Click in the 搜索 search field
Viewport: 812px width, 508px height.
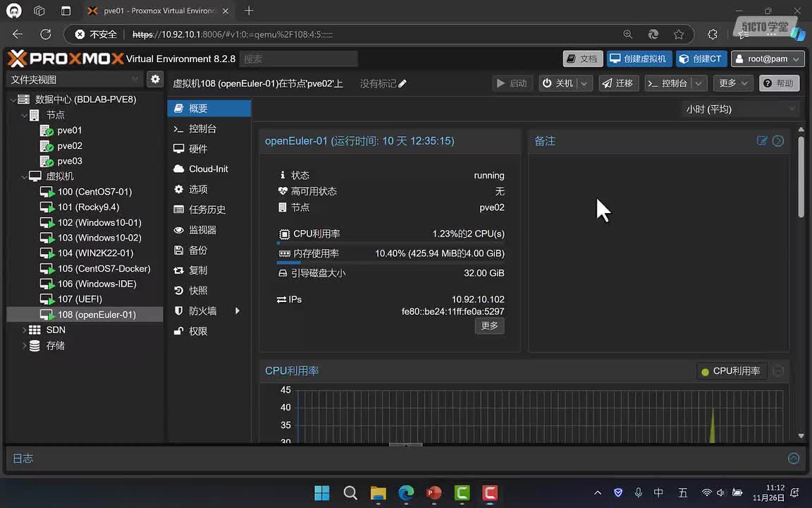pyautogui.click(x=298, y=59)
